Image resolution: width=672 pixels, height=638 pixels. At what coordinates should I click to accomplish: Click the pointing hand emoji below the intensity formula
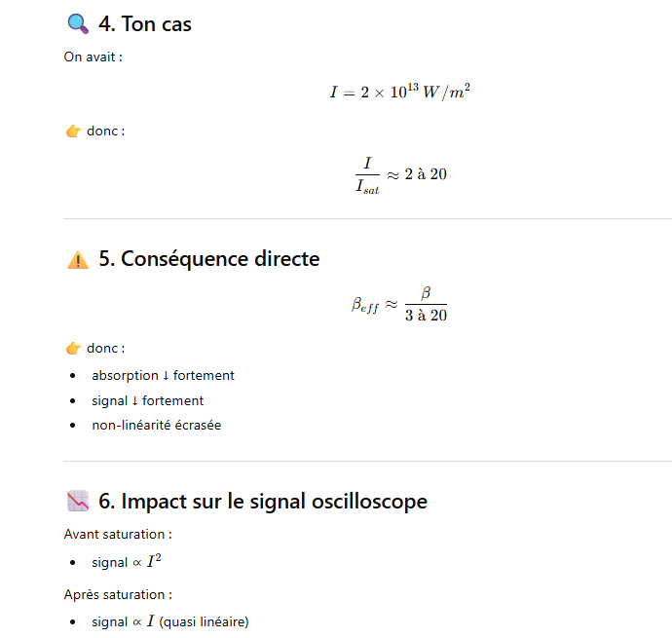tap(73, 131)
